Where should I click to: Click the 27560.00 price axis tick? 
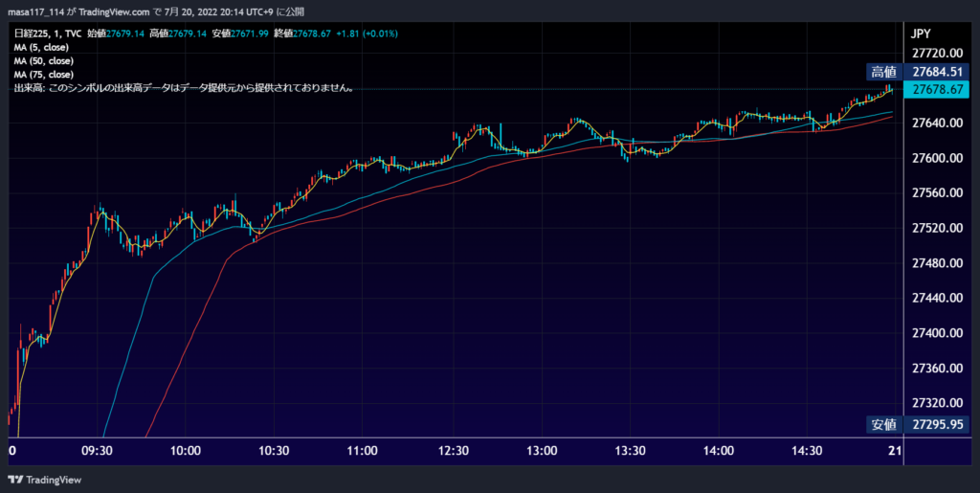938,193
